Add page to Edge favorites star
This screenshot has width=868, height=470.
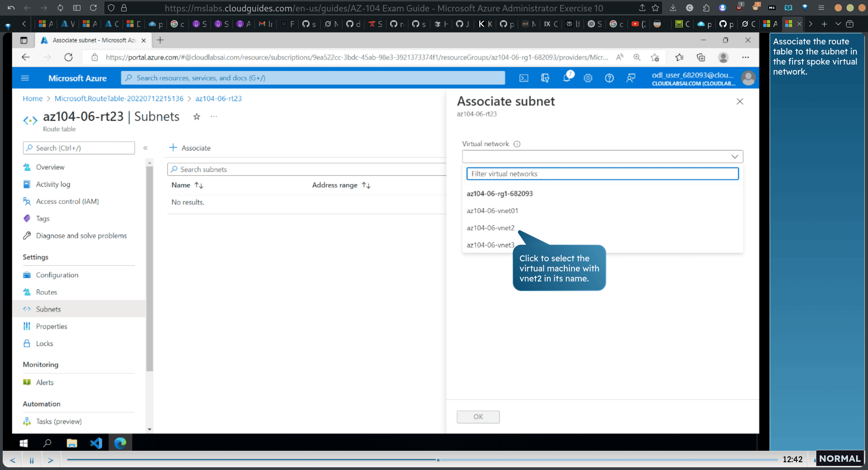click(x=655, y=57)
